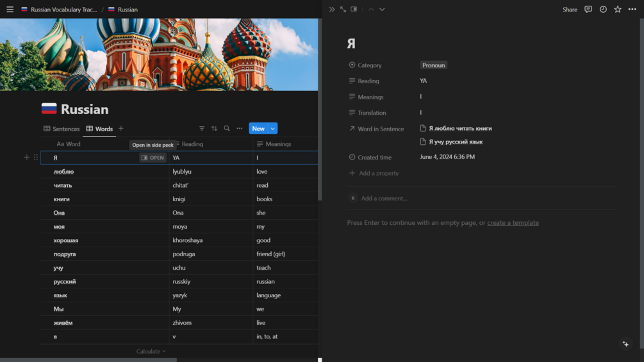Click the Share button
644x362 pixels.
(570, 10)
